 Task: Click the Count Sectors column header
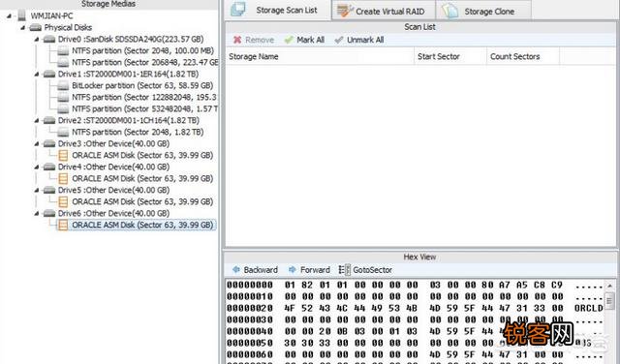click(x=523, y=56)
